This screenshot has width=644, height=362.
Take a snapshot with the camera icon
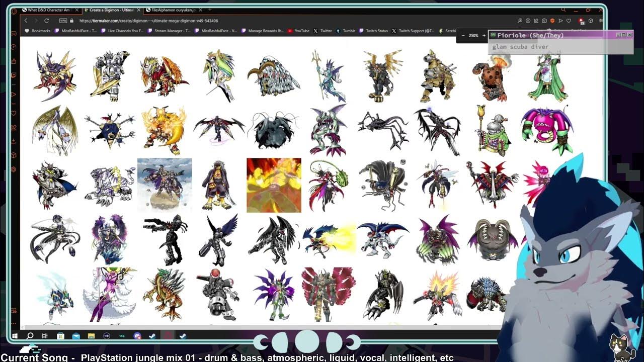tap(544, 21)
